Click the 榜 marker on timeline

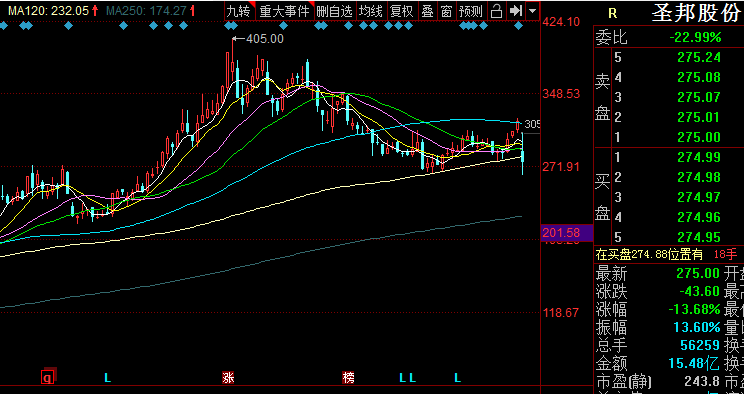pos(348,378)
